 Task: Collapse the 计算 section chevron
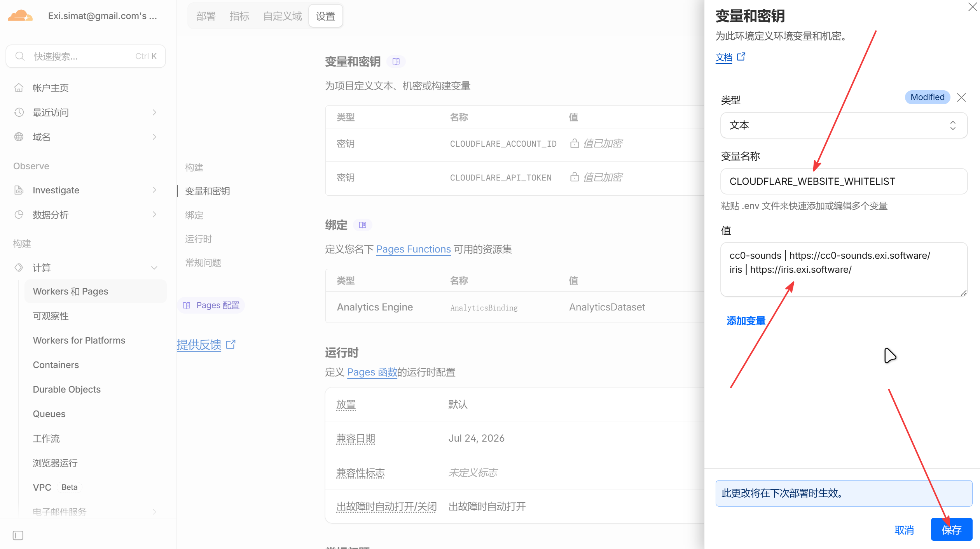(x=154, y=268)
